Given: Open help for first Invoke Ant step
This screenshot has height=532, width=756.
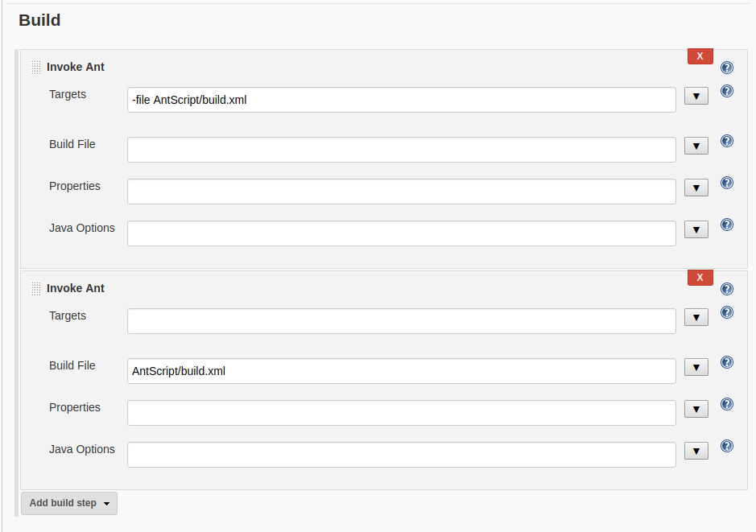Looking at the screenshot, I should 726,68.
